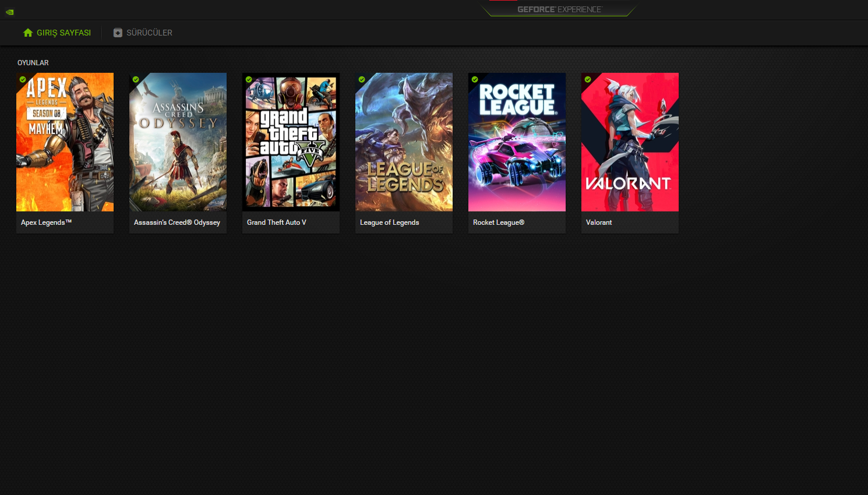Viewport: 868px width, 495px height.
Task: Click the green checkmark on Assassin's Creed Odyssey
Action: tap(136, 79)
